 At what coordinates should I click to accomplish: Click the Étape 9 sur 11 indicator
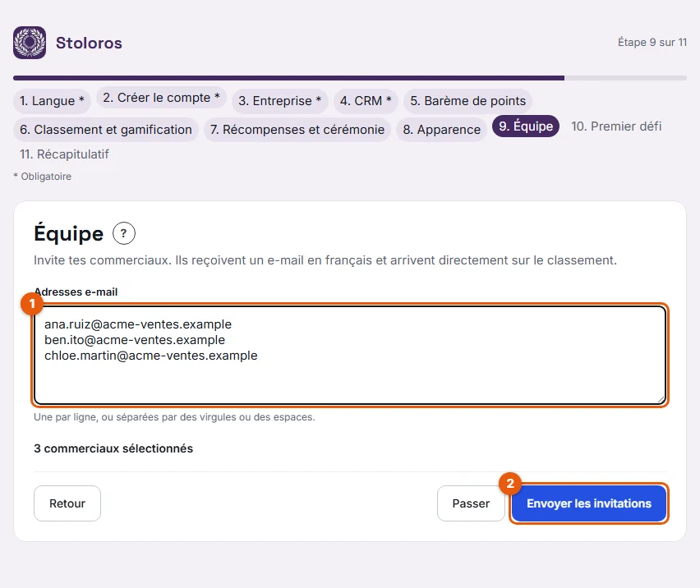[x=652, y=43]
